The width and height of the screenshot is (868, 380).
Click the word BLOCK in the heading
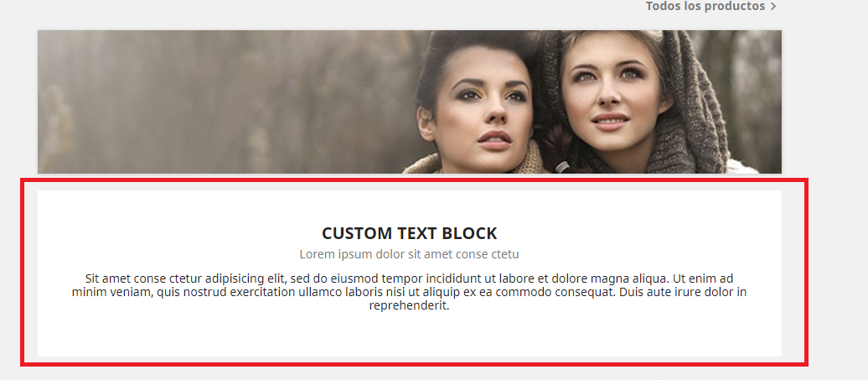(471, 233)
